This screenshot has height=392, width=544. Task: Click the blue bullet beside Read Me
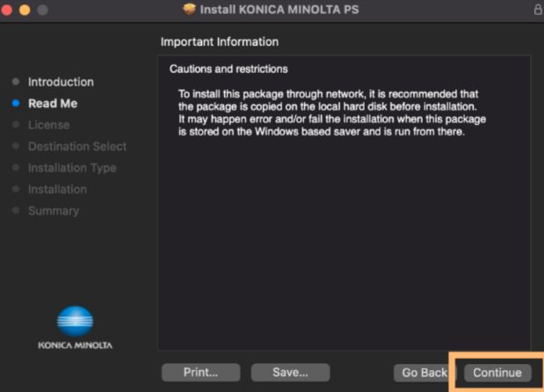16,103
